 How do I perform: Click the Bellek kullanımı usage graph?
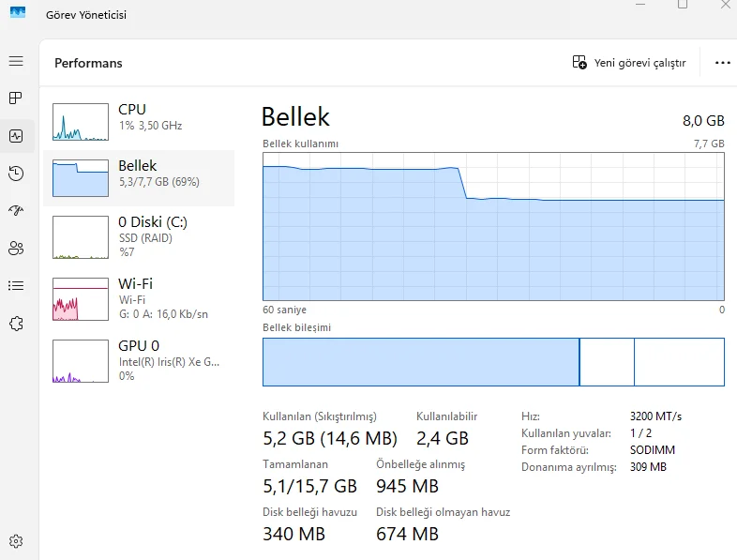click(493, 226)
